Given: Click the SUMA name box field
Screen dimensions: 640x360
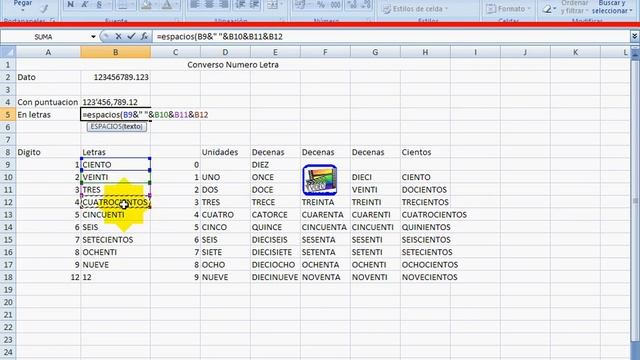Looking at the screenshot, I should [44, 37].
